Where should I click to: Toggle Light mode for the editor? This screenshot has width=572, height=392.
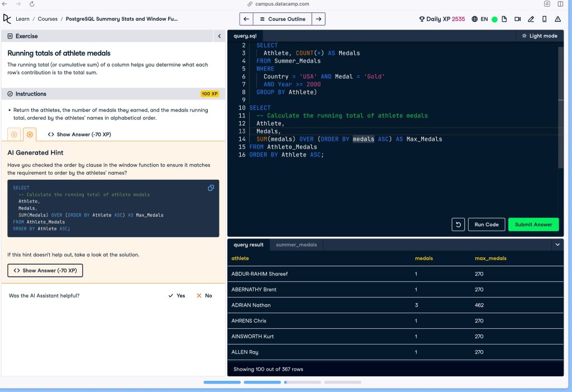540,36
